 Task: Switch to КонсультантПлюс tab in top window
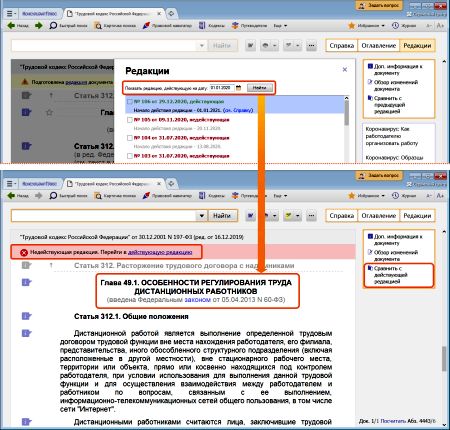tap(39, 14)
